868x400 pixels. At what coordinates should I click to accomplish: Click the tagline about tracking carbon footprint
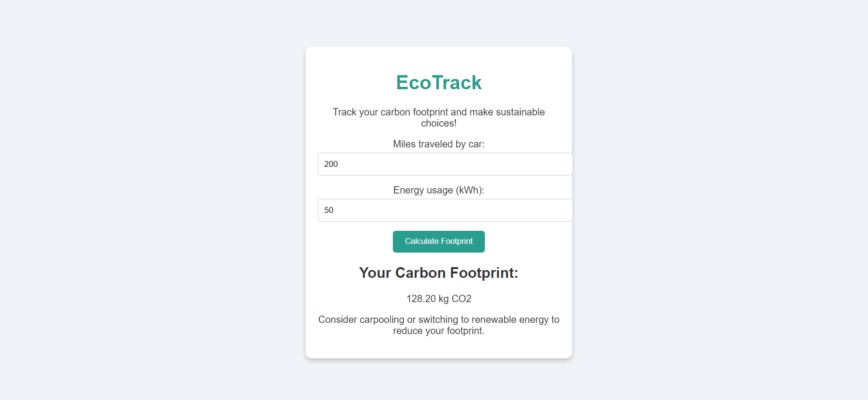tap(438, 117)
